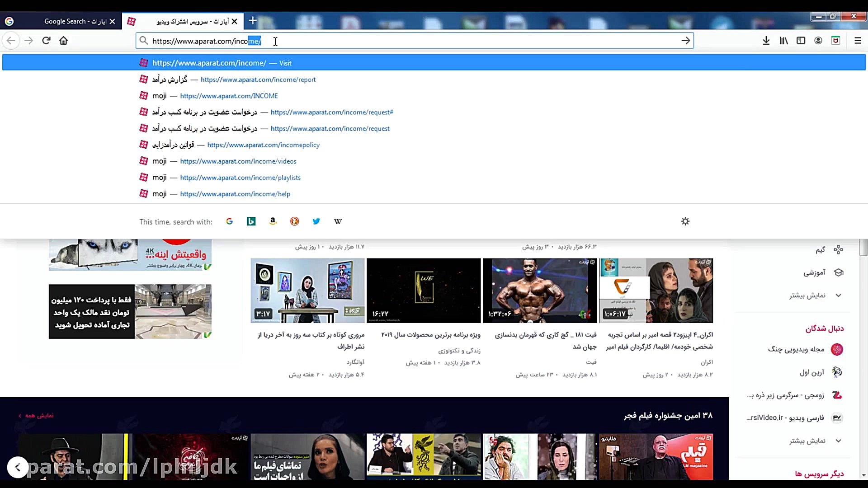
Task: Search with the Twitter icon
Action: pos(316,221)
